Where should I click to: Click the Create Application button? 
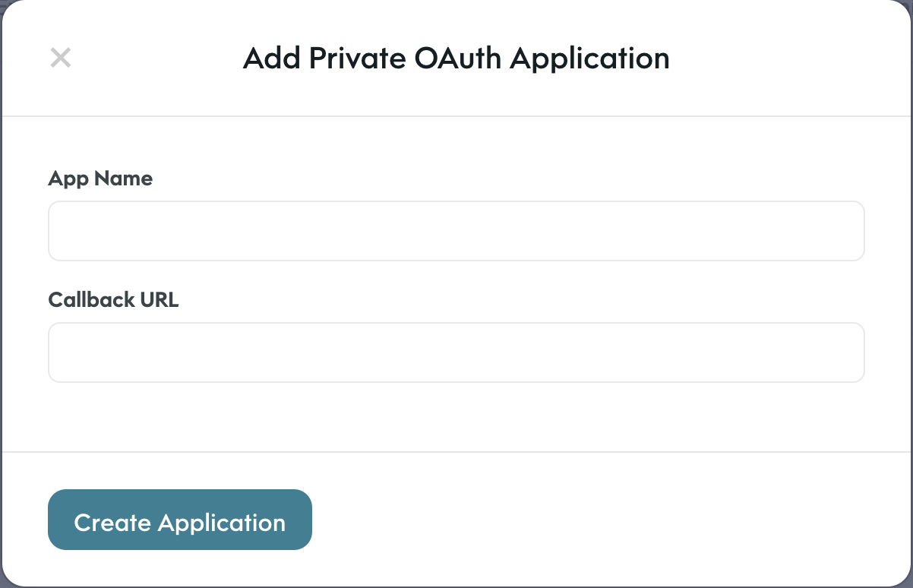coord(180,520)
